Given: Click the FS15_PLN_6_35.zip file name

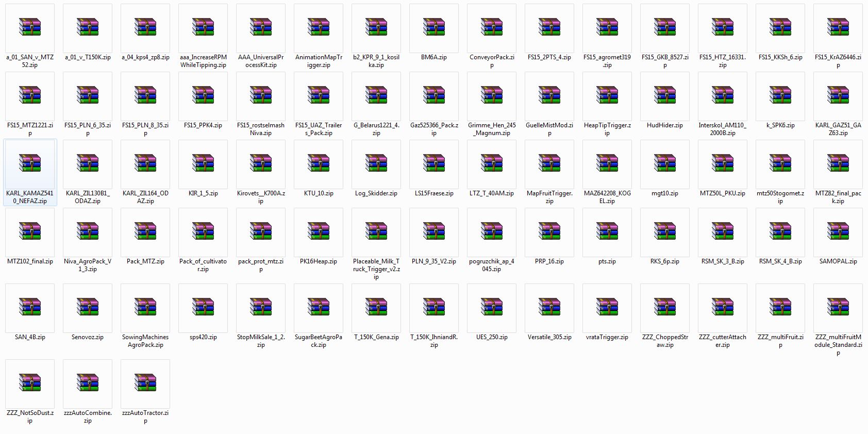Looking at the screenshot, I should (x=88, y=129).
